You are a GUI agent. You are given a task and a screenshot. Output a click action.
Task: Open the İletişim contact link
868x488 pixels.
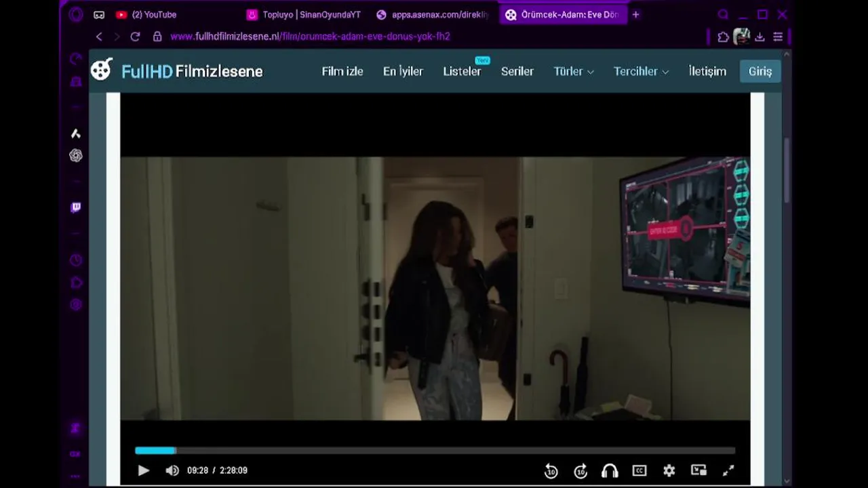point(707,71)
